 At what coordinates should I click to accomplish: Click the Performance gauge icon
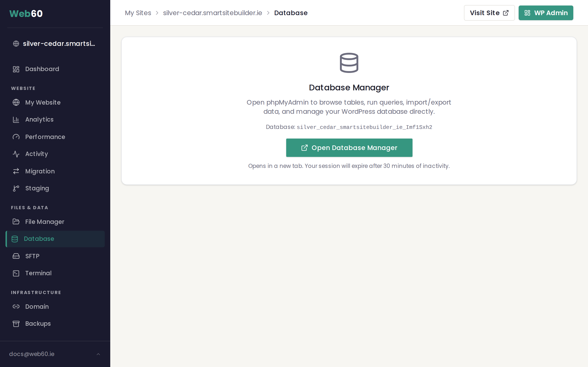click(16, 137)
